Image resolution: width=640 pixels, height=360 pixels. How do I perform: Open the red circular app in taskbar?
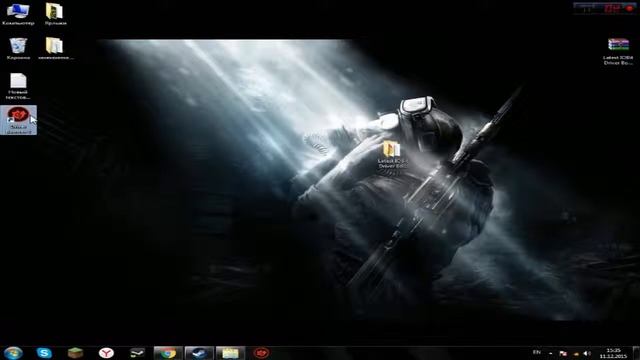coord(261,353)
